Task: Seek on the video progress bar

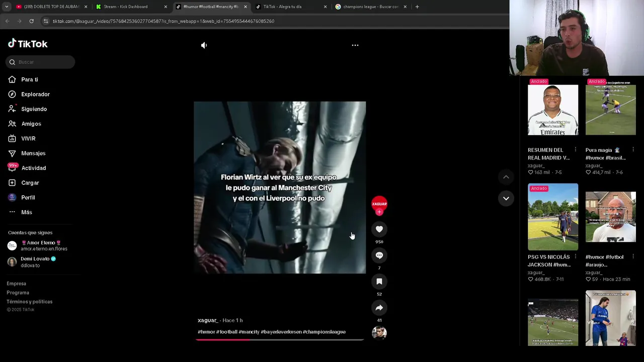Action: tap(280, 340)
